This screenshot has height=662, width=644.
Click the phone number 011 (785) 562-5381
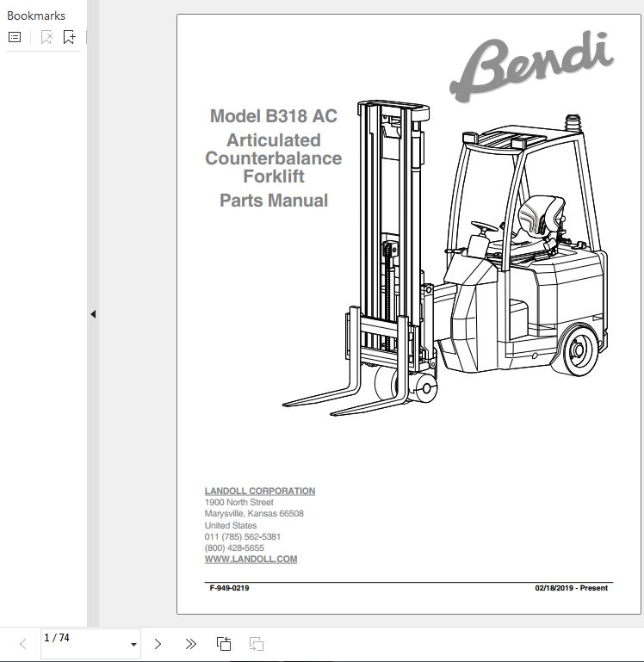coord(243,536)
